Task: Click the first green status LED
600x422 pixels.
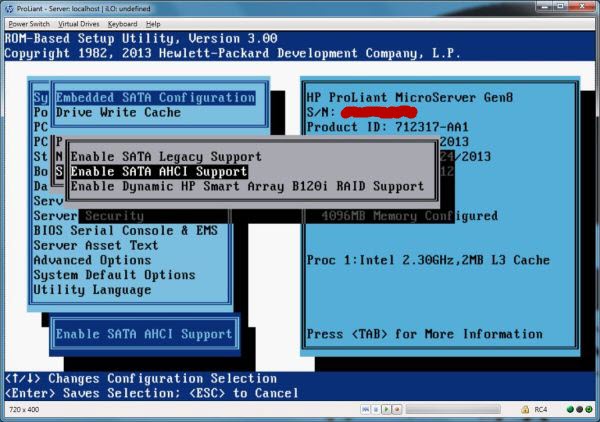Action: (570, 409)
